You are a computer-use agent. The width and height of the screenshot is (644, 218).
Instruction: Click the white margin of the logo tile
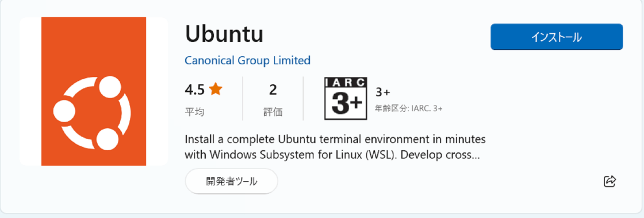coord(31,91)
